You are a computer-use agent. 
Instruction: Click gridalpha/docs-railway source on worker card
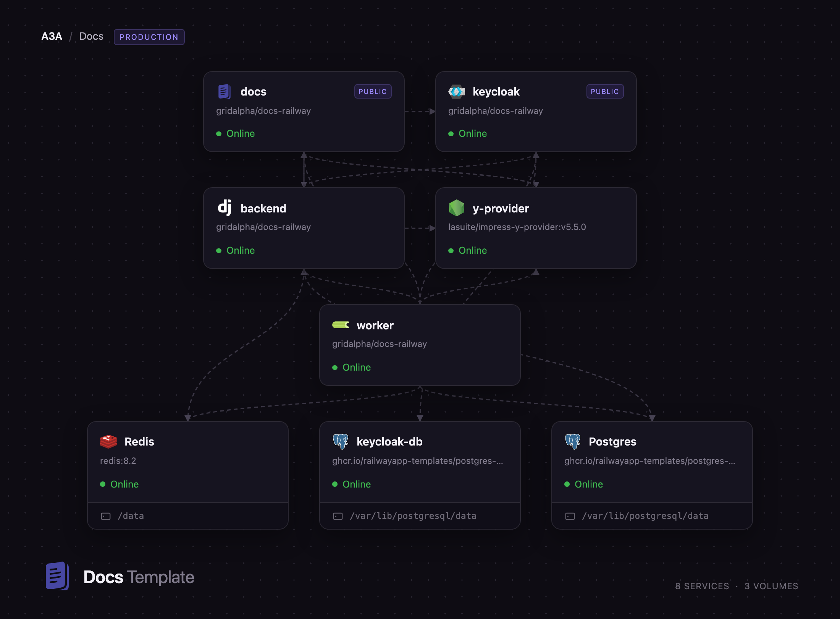point(380,344)
